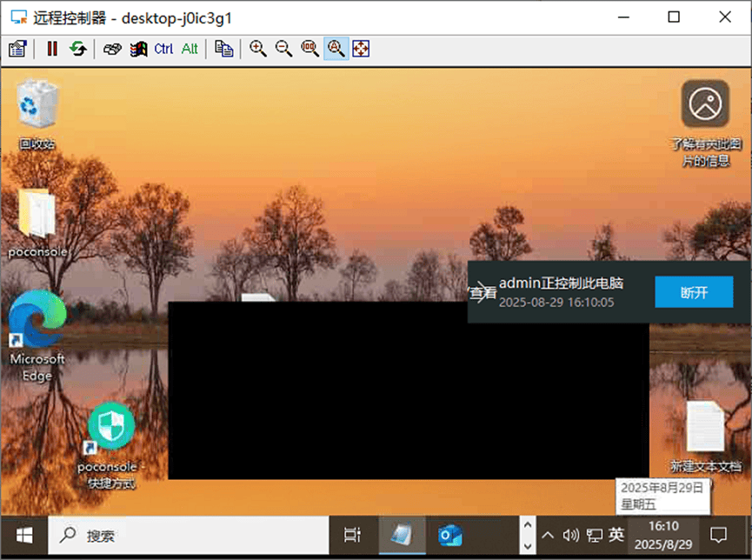Toggle auto-fit zoom mode

pos(336,49)
